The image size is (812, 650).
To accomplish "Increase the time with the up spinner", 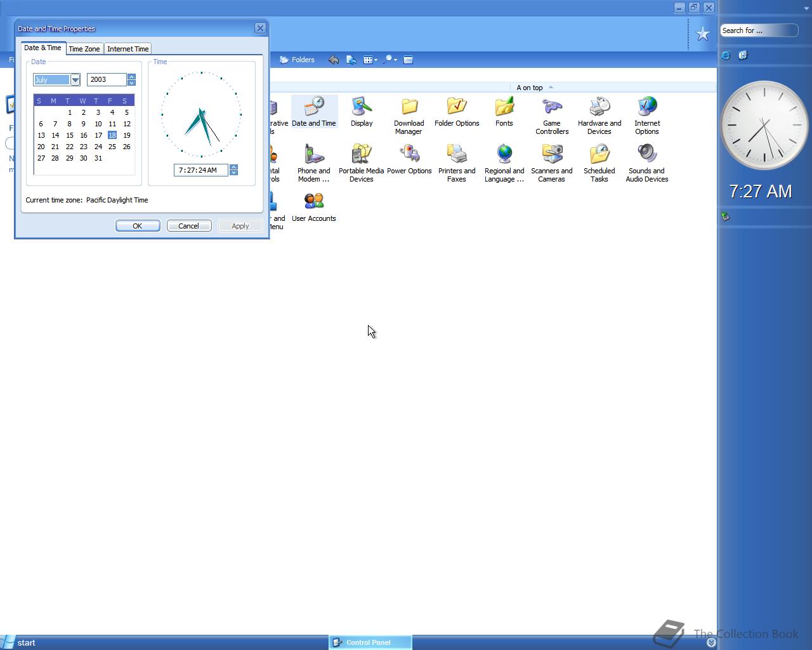I will [233, 168].
